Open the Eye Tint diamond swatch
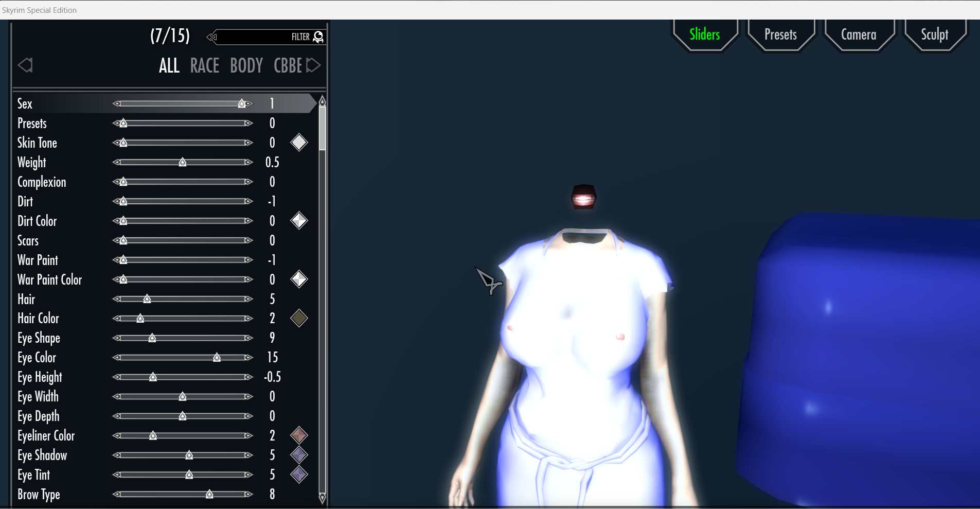This screenshot has height=509, width=980. (x=299, y=475)
